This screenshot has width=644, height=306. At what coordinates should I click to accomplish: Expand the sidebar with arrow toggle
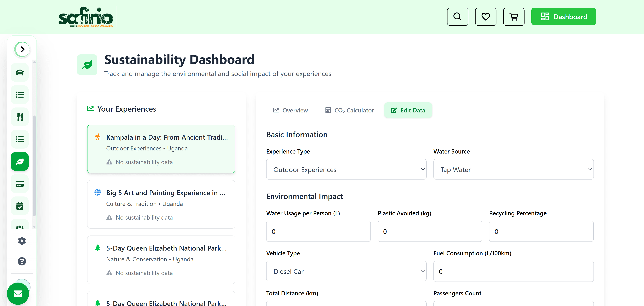point(22,49)
